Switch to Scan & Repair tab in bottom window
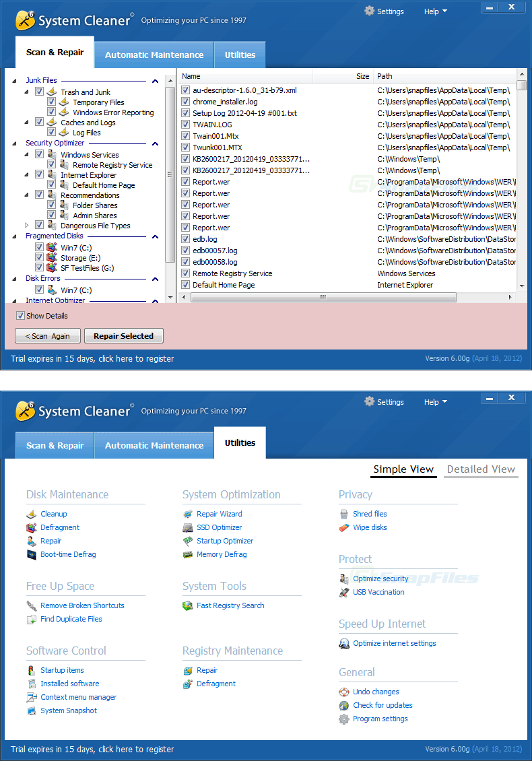 [55, 445]
